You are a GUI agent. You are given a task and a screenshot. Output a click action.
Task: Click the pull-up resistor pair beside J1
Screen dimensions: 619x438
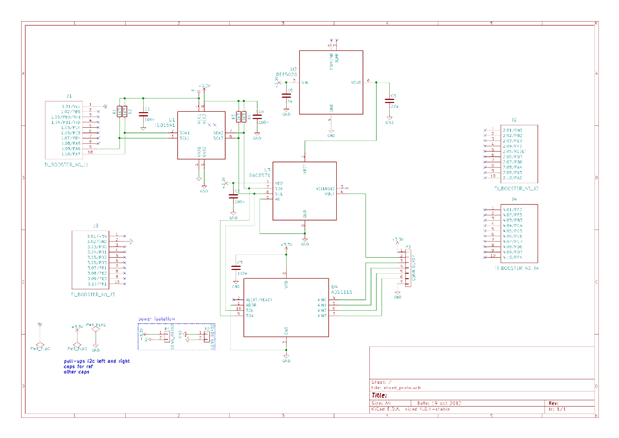(x=122, y=112)
